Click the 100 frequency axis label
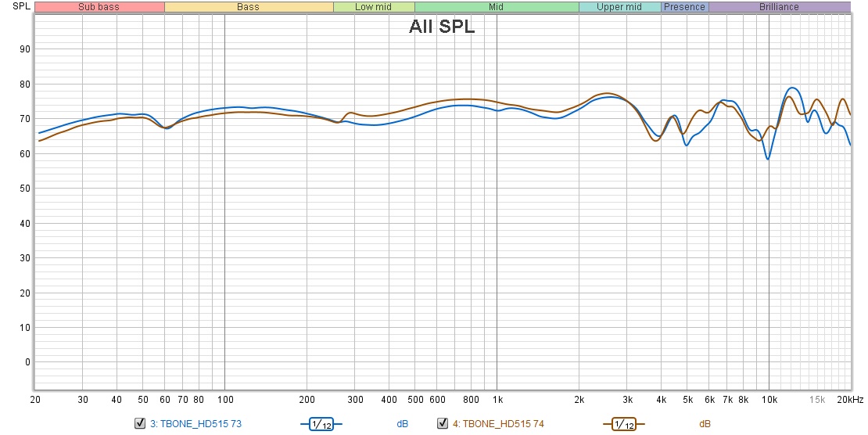 click(224, 400)
